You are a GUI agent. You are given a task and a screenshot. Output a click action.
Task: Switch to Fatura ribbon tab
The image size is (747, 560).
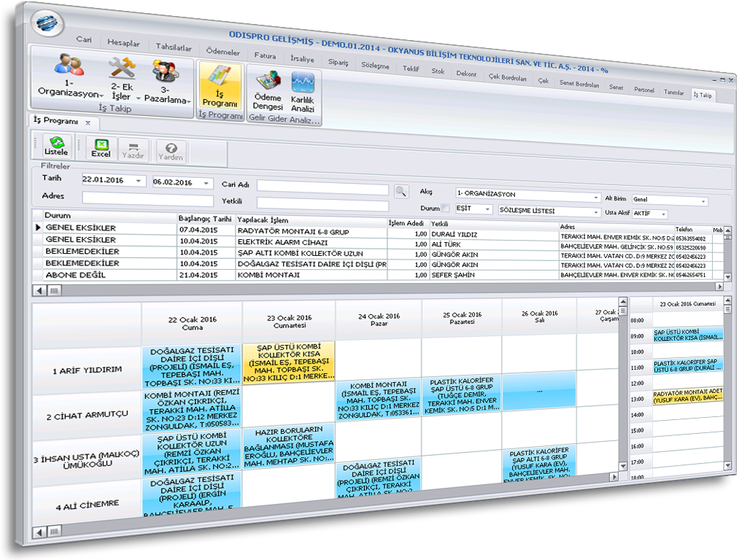coord(265,55)
